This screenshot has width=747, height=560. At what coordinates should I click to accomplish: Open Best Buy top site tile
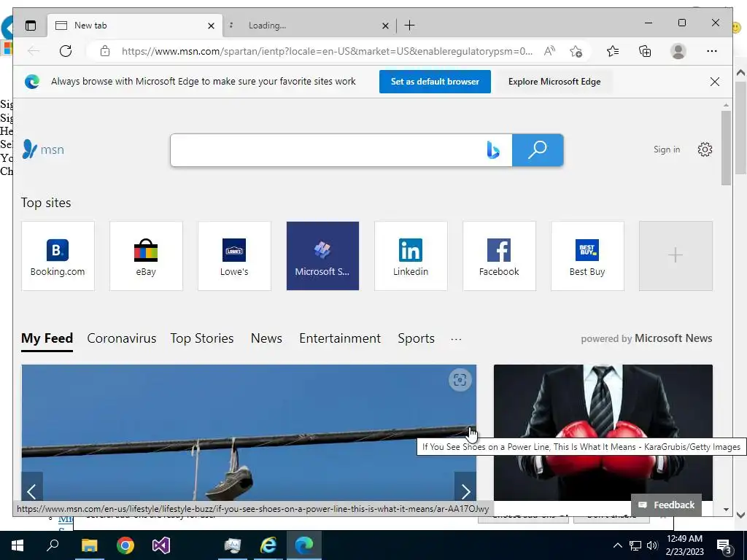coord(587,256)
